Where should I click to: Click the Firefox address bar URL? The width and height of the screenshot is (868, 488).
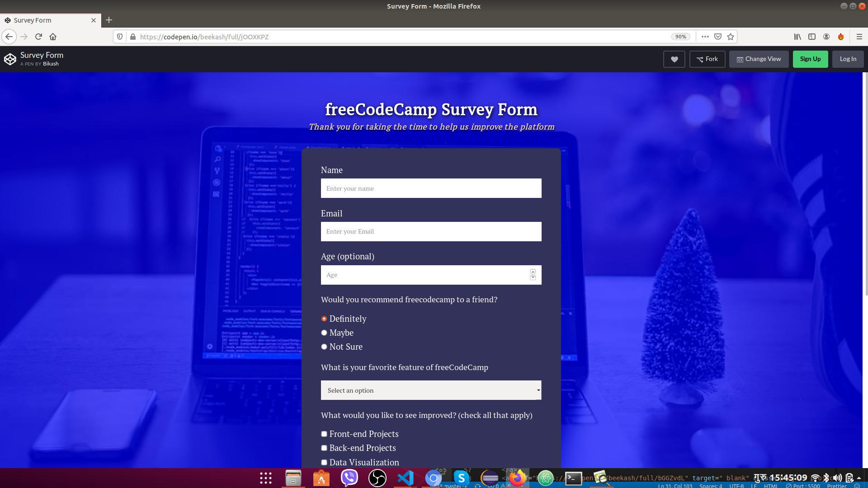coord(204,36)
